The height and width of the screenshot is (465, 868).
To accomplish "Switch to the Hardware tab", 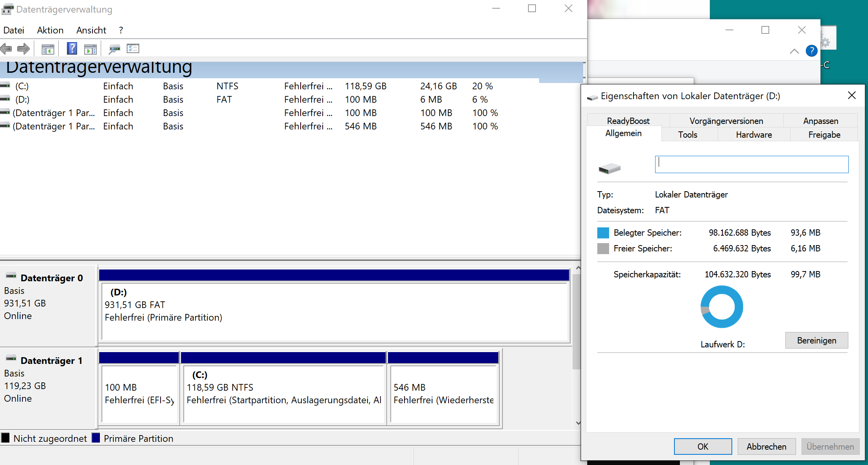I will [753, 135].
